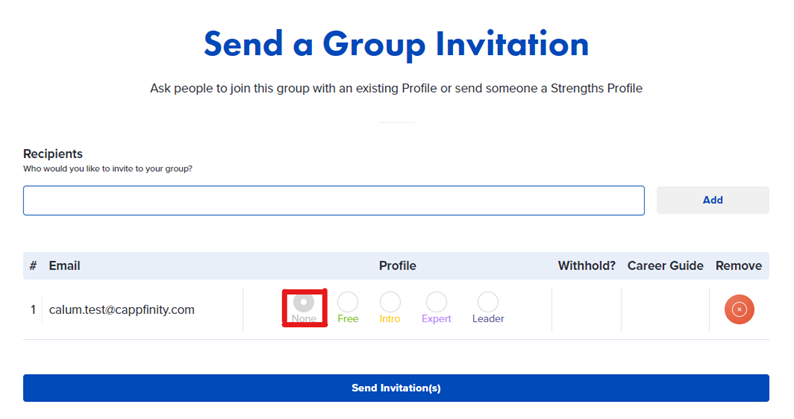
Task: Click the Withhold? column header
Action: coord(586,266)
